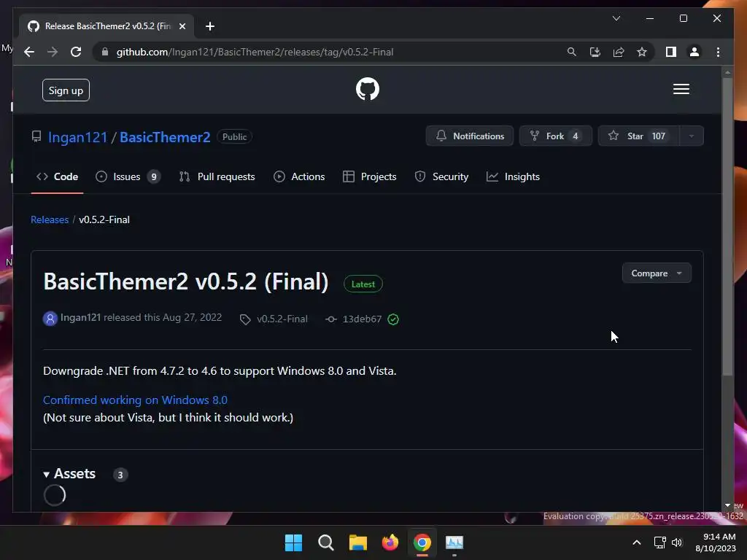
Task: Switch to the Issues tab
Action: (128, 176)
